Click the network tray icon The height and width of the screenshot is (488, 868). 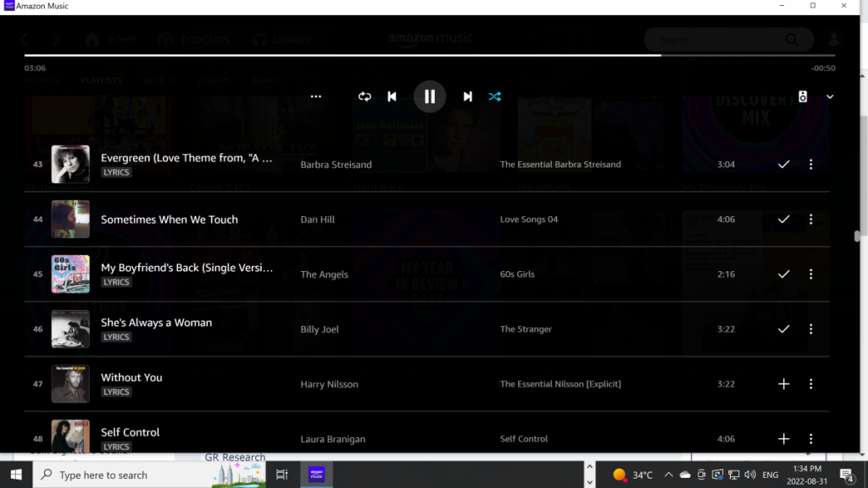click(x=734, y=474)
